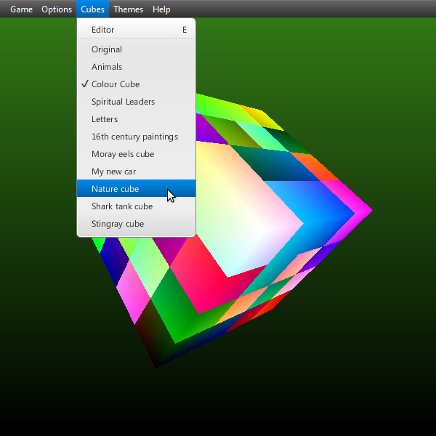
Task: Select the checked Colour Cube entry
Action: click(x=136, y=84)
